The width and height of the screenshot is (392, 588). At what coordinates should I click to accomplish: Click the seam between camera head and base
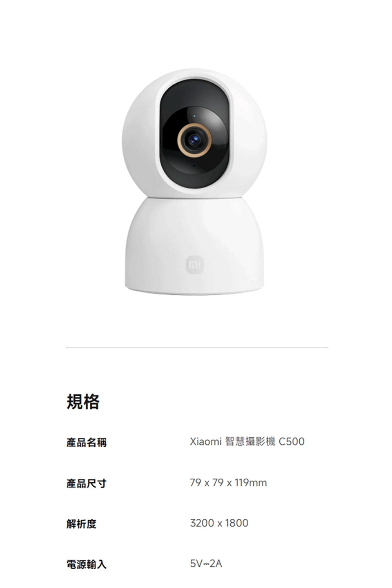194,198
